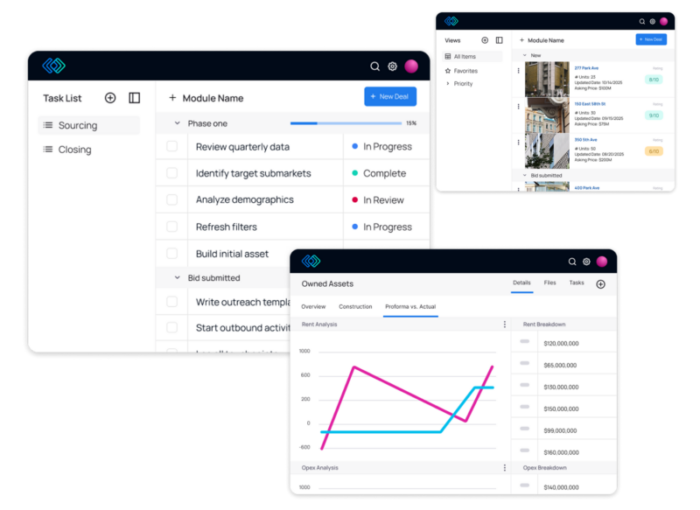The height and width of the screenshot is (510, 700).
Task: Open the Rent Analysis three-dot menu
Action: pyautogui.click(x=505, y=324)
